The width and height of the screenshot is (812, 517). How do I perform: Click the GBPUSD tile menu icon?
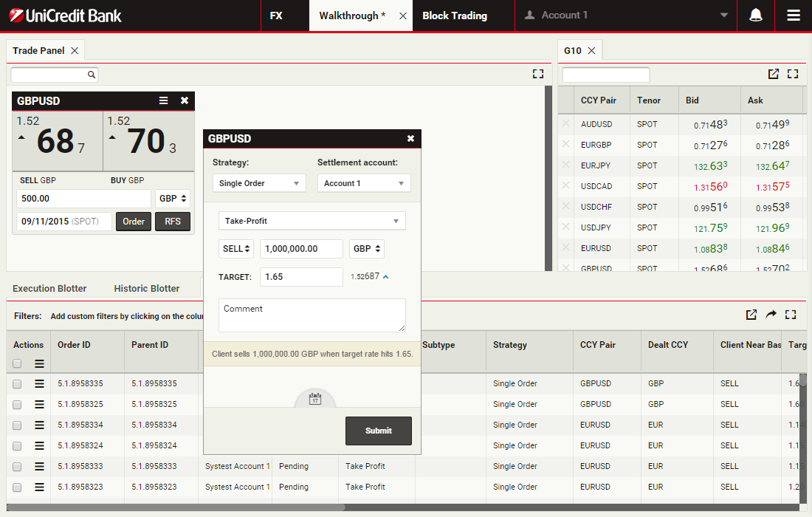click(x=164, y=101)
